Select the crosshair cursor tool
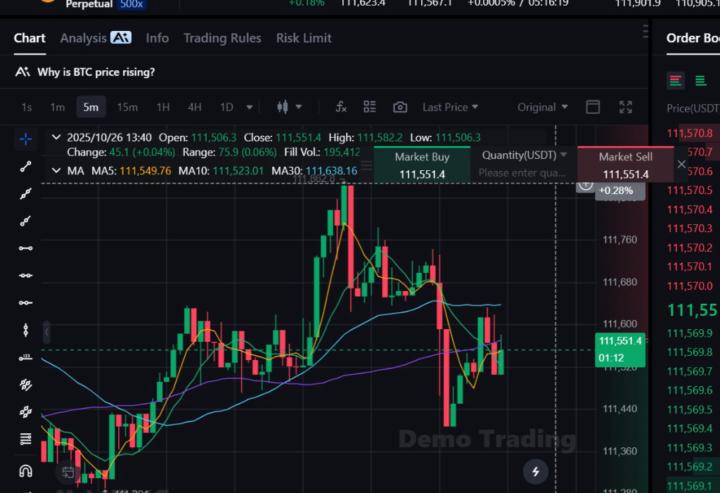This screenshot has height=493, width=720. tap(26, 138)
